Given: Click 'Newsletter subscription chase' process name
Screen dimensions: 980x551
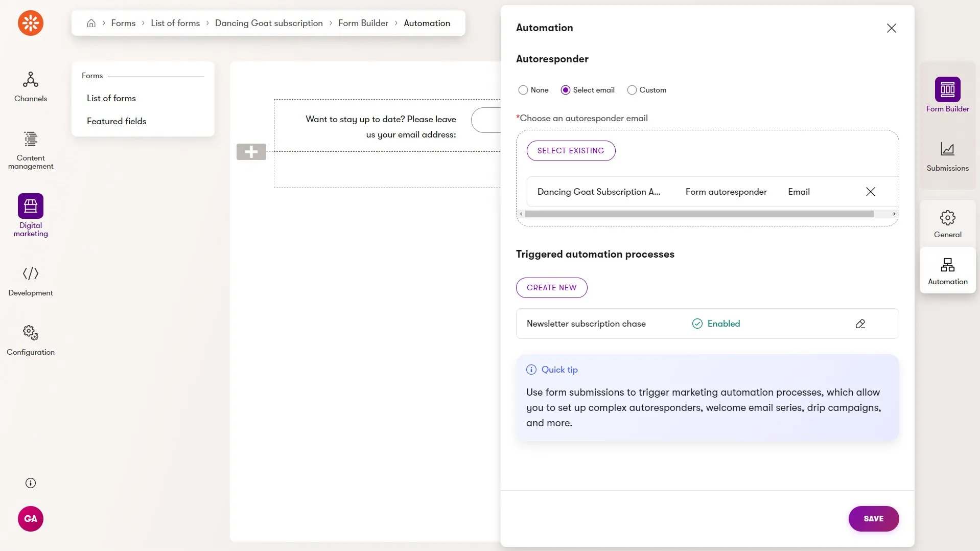Looking at the screenshot, I should (x=586, y=324).
